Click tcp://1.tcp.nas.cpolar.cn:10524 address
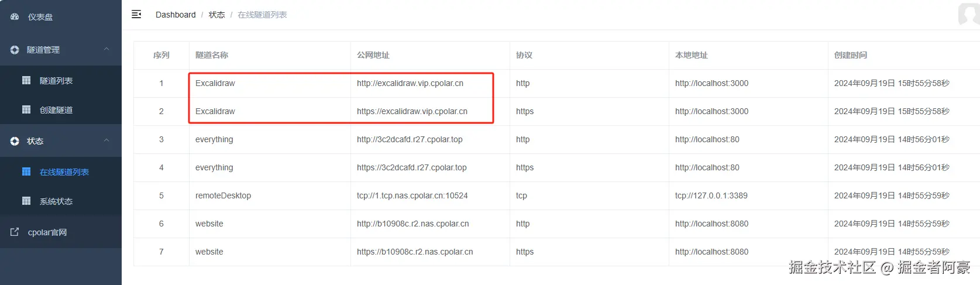 tap(412, 195)
